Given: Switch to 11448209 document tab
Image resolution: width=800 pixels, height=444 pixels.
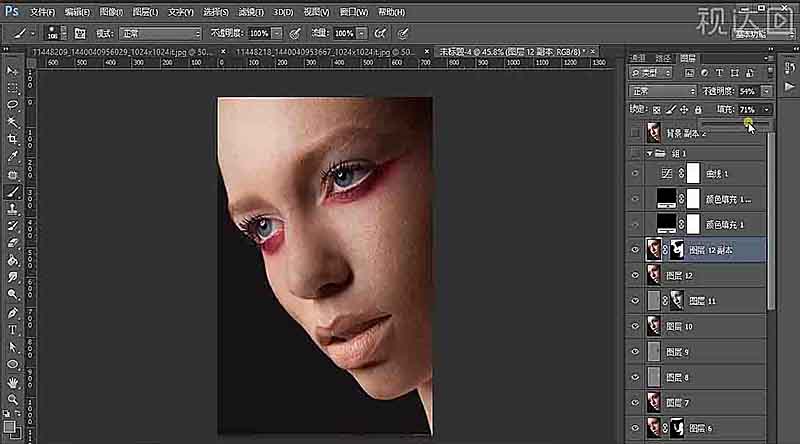Looking at the screenshot, I should pos(122,52).
